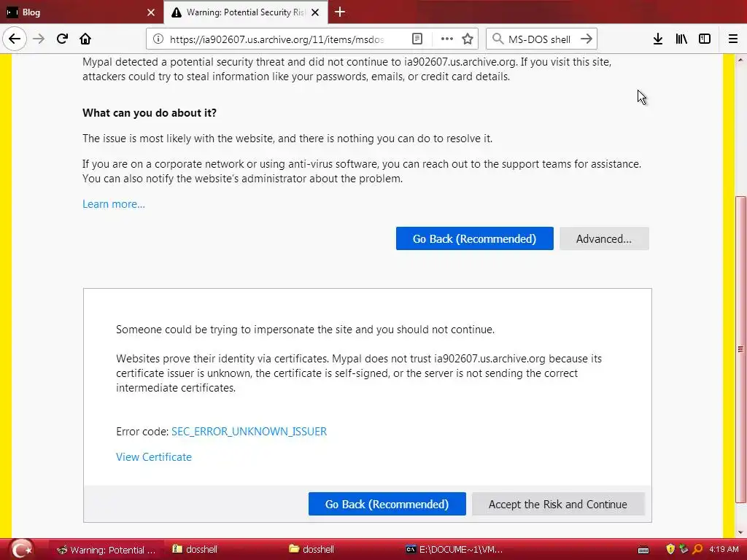Open the Start button on taskbar
Image resolution: width=747 pixels, height=560 pixels.
click(21, 549)
